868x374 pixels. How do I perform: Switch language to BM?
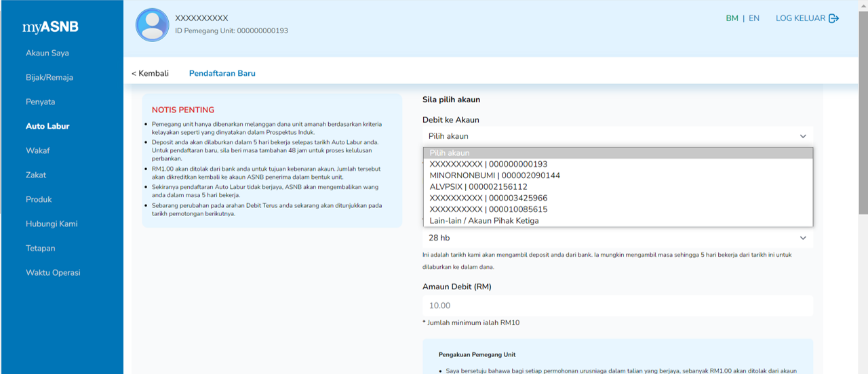[732, 18]
